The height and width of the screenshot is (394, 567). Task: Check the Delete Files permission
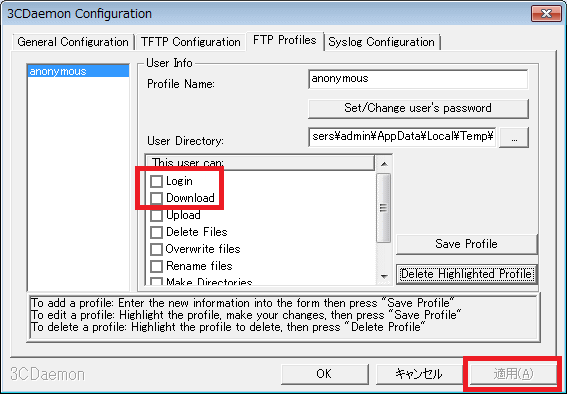click(x=156, y=232)
